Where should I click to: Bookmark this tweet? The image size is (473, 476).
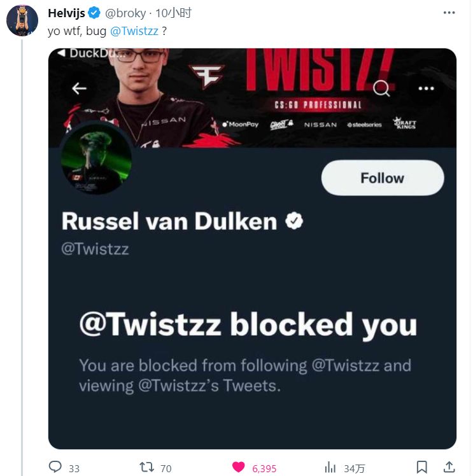click(421, 468)
